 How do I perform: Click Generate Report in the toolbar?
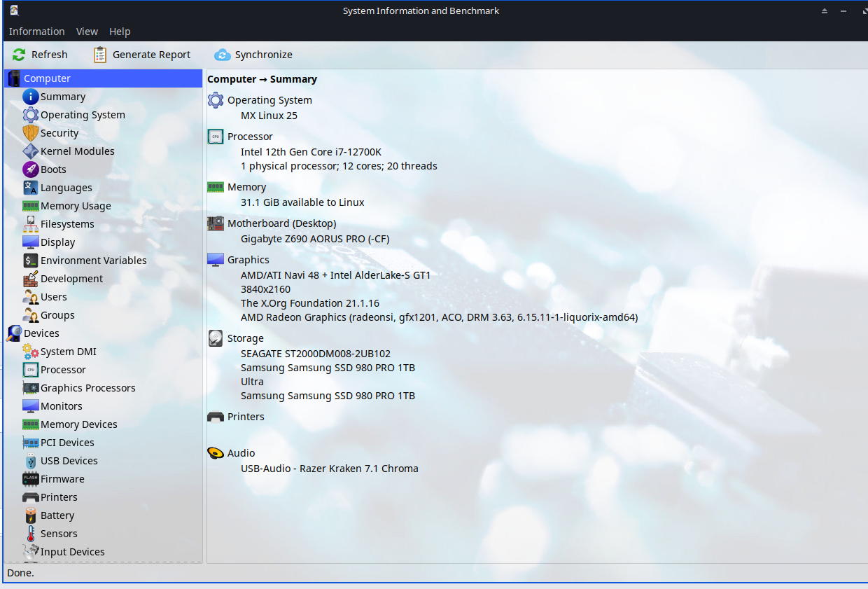(142, 55)
